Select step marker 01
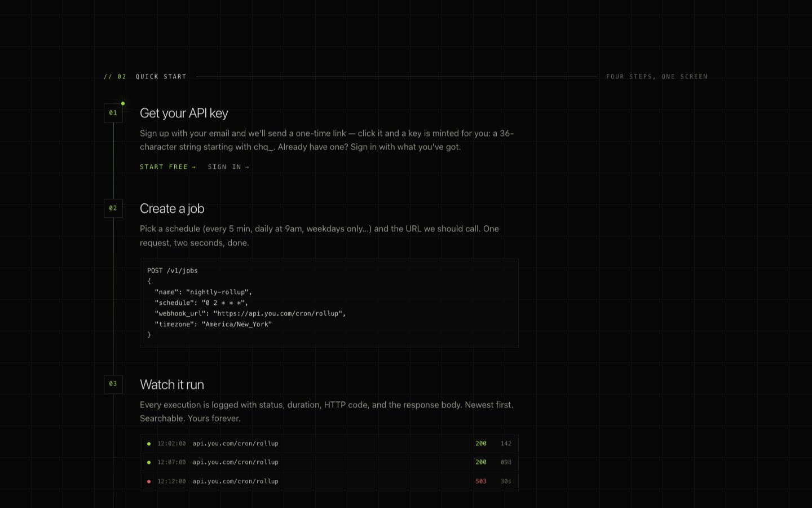Image resolution: width=812 pixels, height=508 pixels. [113, 113]
